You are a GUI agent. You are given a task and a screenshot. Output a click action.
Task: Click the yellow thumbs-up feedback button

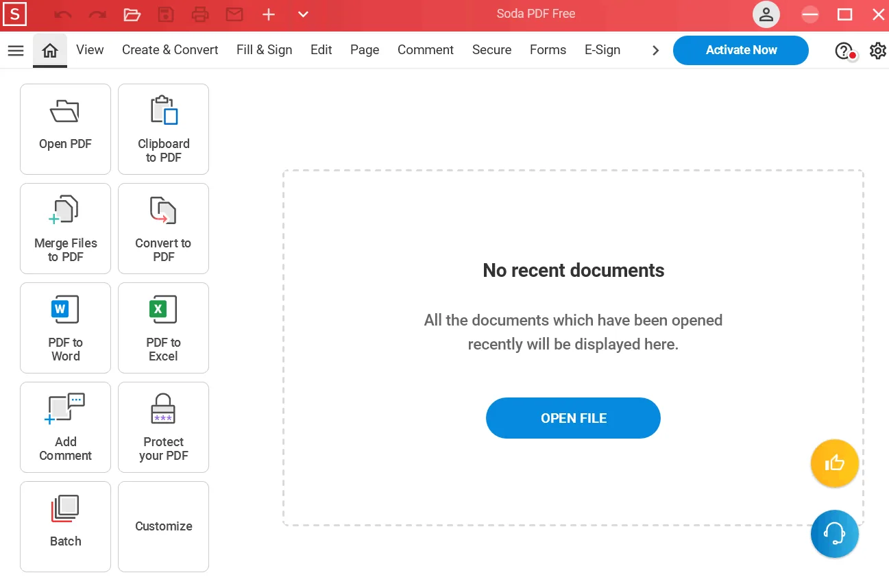(835, 463)
